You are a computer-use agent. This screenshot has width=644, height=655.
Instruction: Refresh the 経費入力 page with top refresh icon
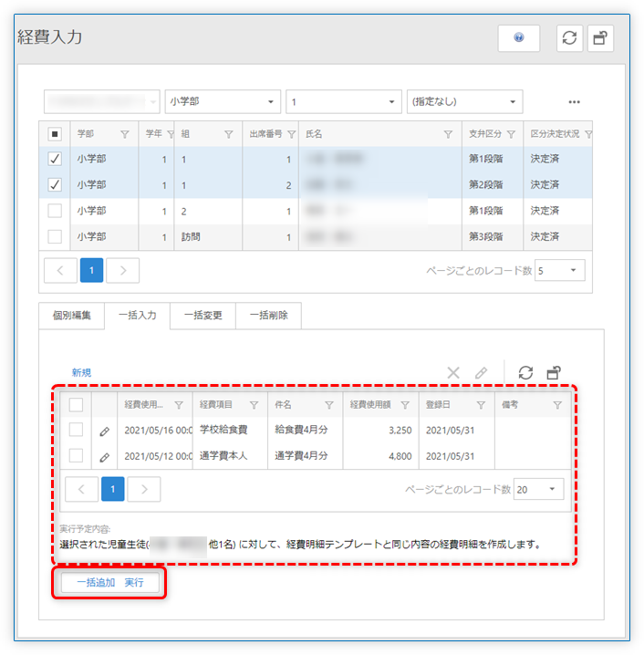pos(569,38)
